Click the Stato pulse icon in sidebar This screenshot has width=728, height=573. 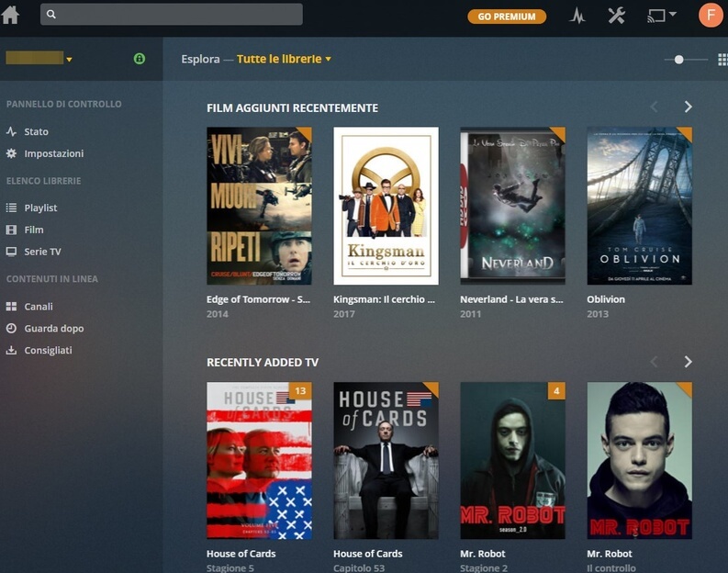12,131
